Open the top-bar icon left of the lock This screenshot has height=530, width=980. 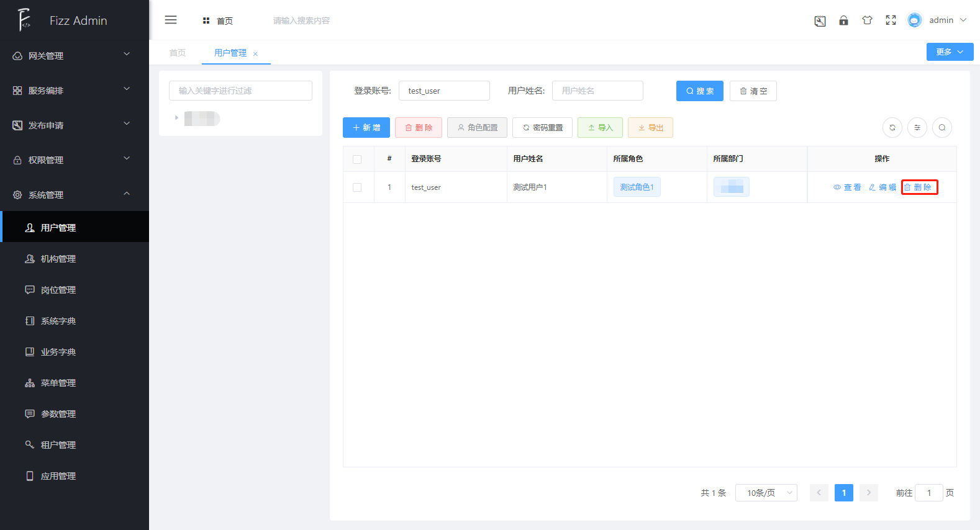[x=820, y=20]
